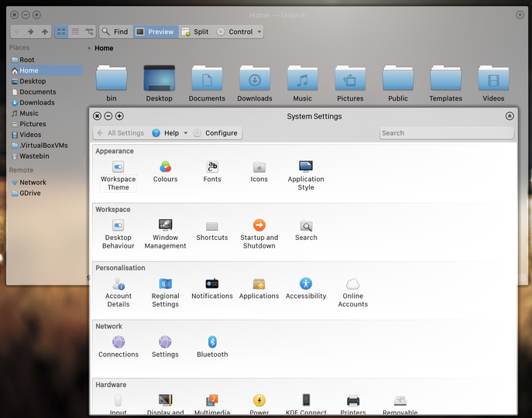The height and width of the screenshot is (418, 532).
Task: Switch Dolphin to icons view mode
Action: [x=61, y=32]
